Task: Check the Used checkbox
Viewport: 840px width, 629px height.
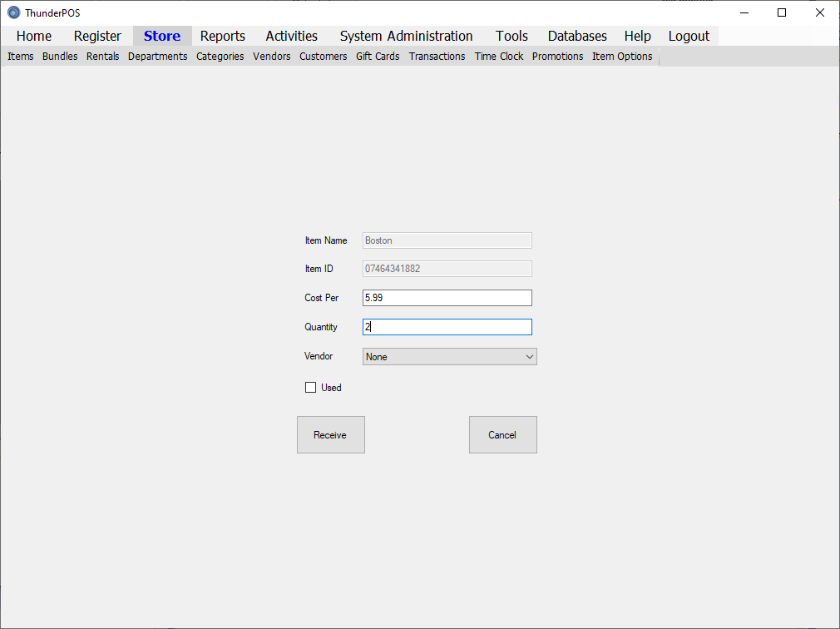Action: (311, 388)
